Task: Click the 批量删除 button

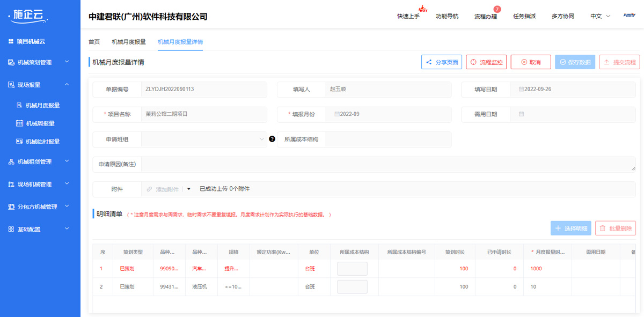Action: [616, 228]
